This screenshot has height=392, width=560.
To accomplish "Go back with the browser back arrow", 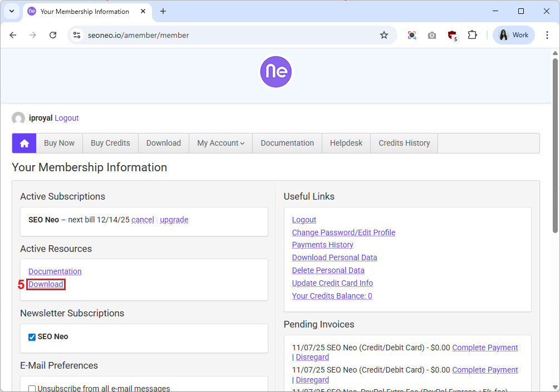I will tap(13, 35).
